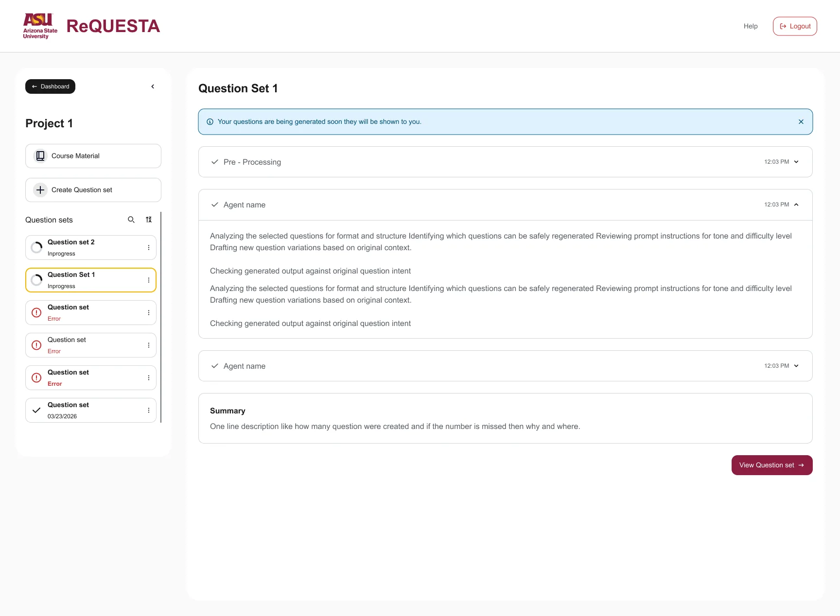Screen dimensions: 840x616
Task: Click the Summary heading
Action: coord(227,411)
